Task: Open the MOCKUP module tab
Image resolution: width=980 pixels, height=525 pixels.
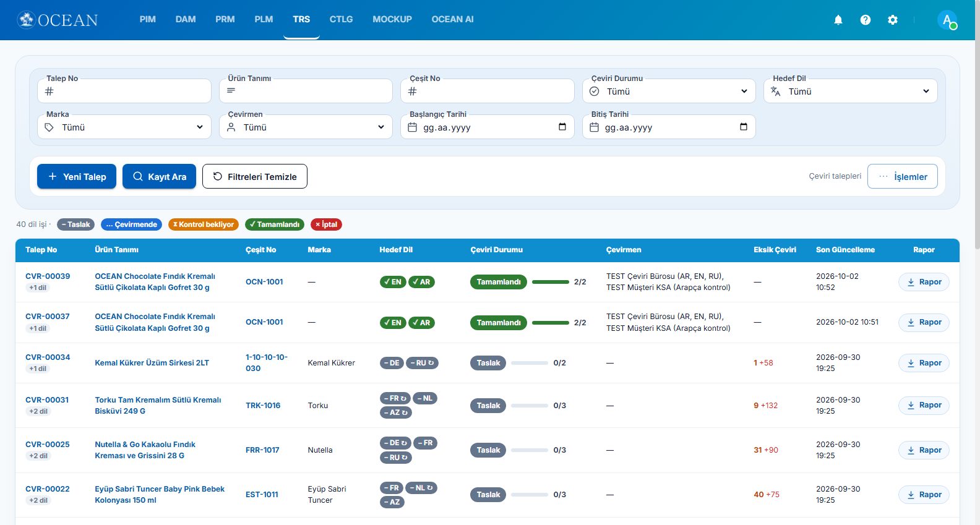Action: (x=392, y=19)
